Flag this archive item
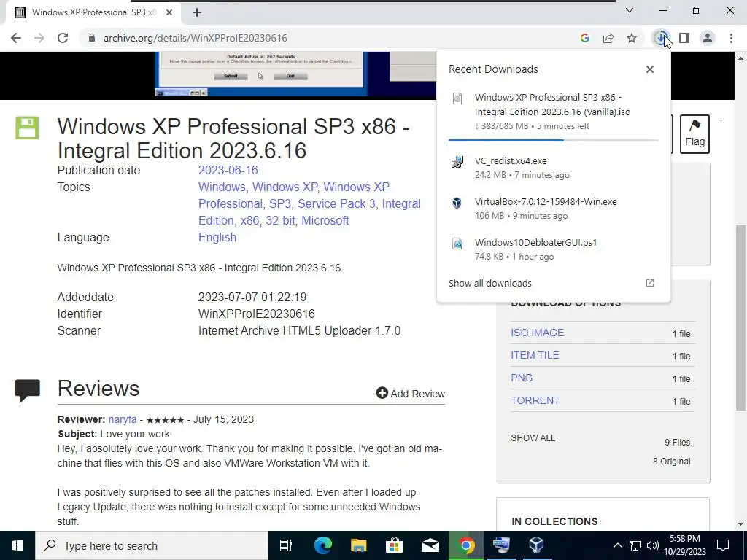Screen dimensions: 747x560 694,134
